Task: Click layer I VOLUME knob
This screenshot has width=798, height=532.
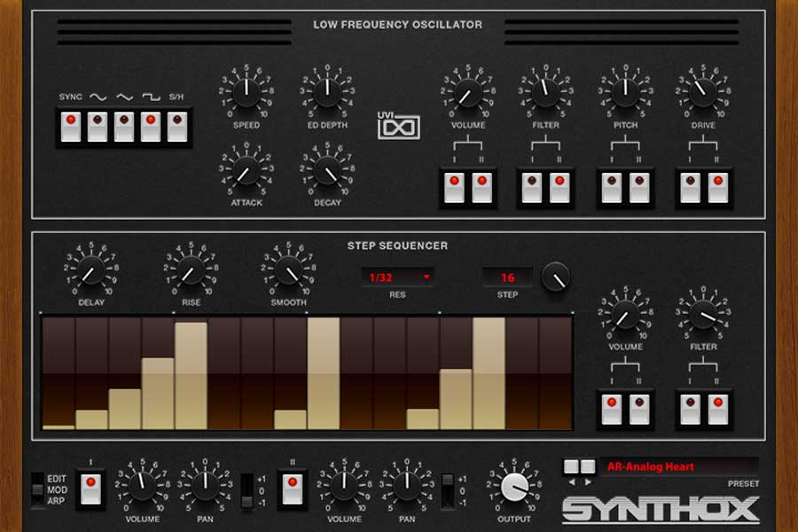Action: point(143,486)
